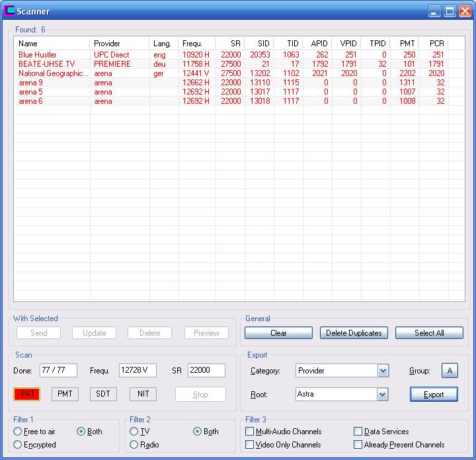Open the Category dropdown arrow
This screenshot has width=476, height=460.
(383, 371)
